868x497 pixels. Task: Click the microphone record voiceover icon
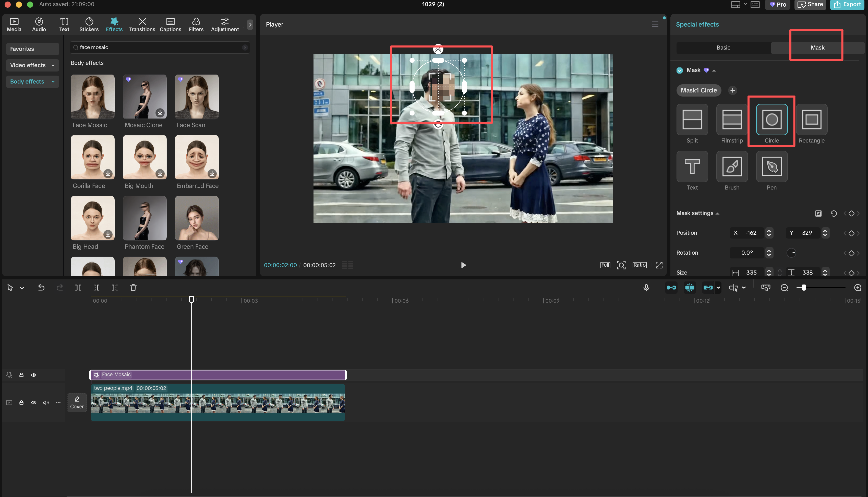(646, 288)
